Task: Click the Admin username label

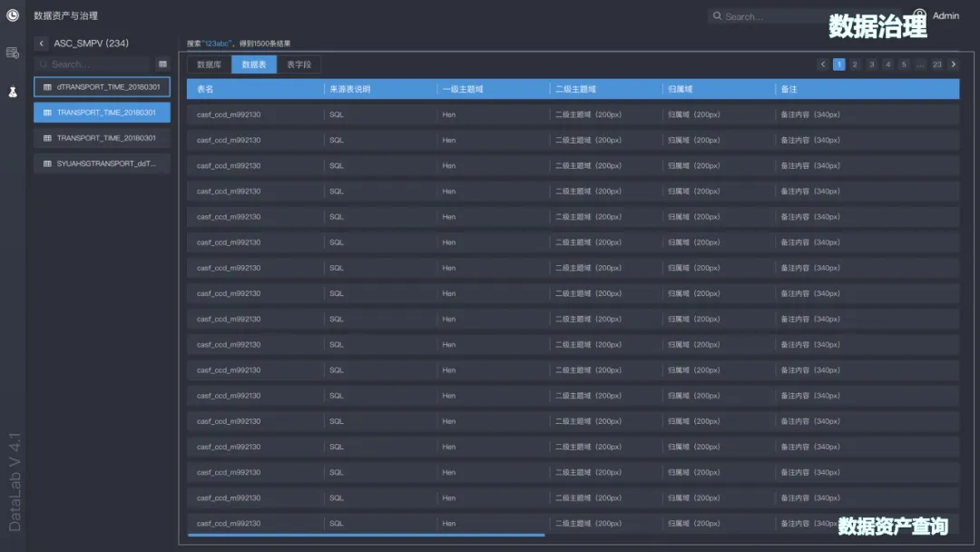Action: 946,15
